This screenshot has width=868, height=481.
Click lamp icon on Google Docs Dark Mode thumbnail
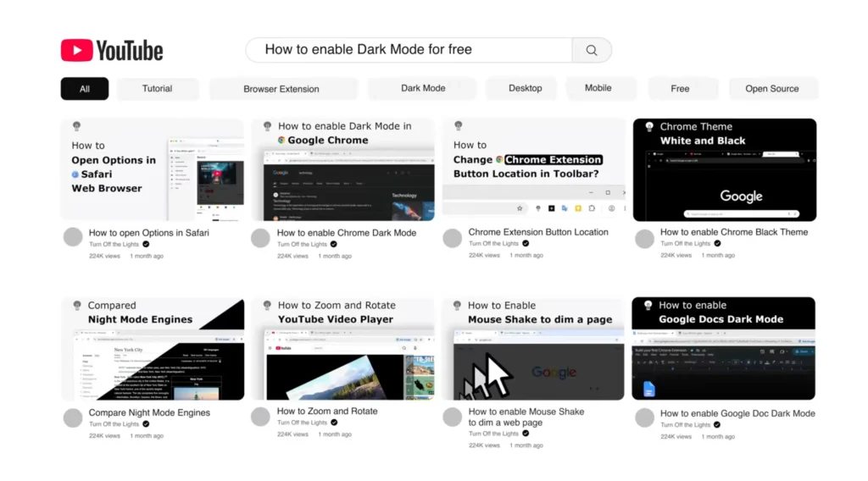648,305
